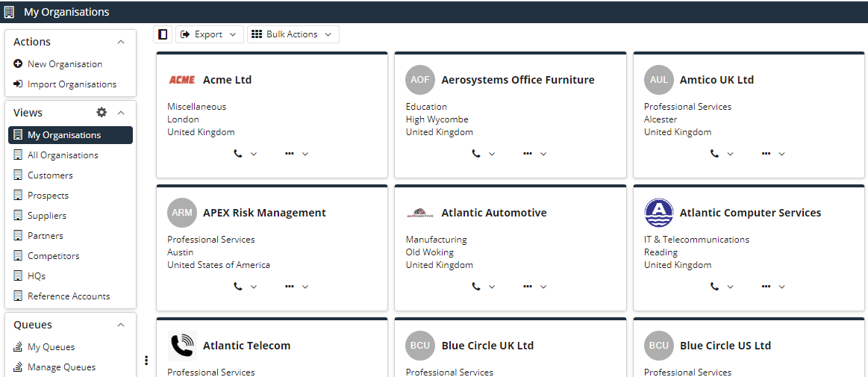
Task: Click the New Organisation plus icon
Action: [x=18, y=64]
